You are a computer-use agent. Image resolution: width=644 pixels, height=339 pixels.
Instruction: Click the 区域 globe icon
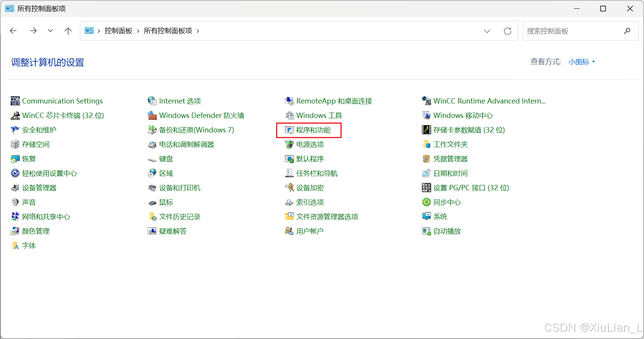[x=152, y=173]
